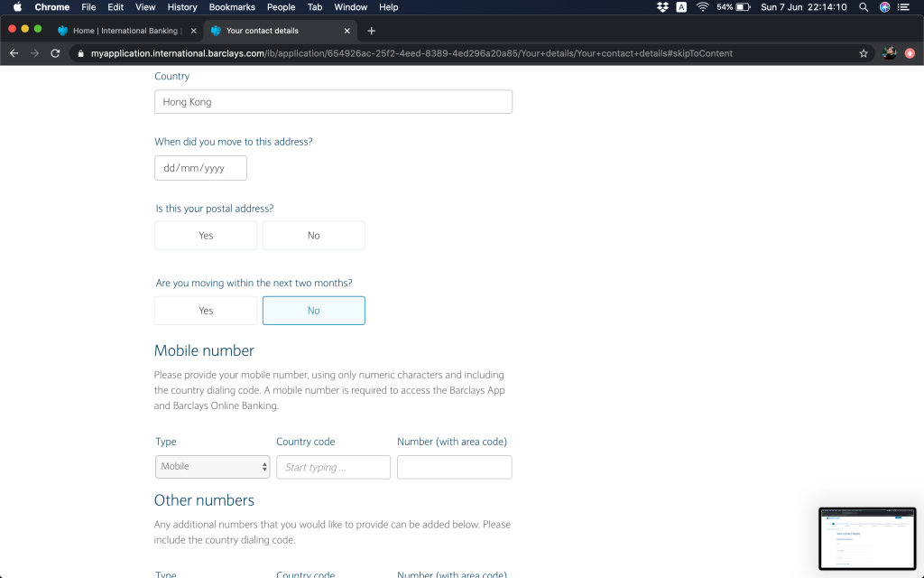The width and height of the screenshot is (924, 578).
Task: Open a new browser tab
Action: (371, 31)
